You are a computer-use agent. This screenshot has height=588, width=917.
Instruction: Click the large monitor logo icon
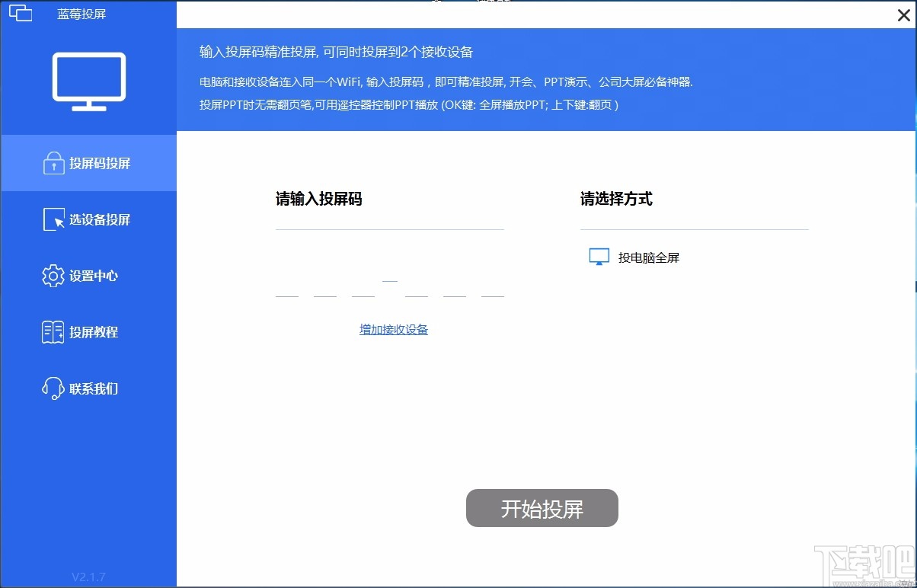[89, 78]
